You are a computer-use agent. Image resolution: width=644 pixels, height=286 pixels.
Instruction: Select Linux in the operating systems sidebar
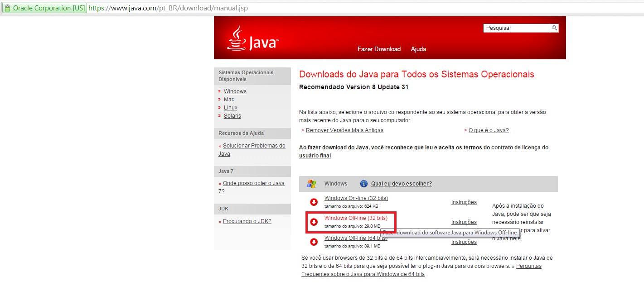230,108
